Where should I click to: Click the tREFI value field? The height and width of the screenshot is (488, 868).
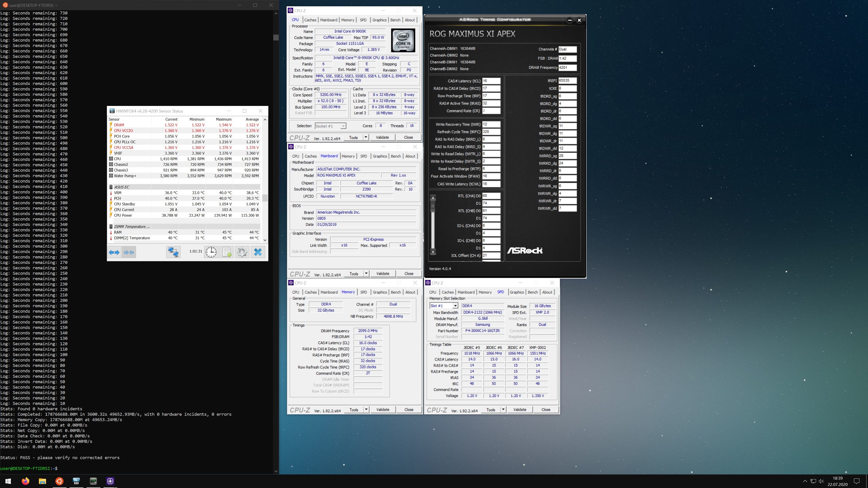click(567, 80)
